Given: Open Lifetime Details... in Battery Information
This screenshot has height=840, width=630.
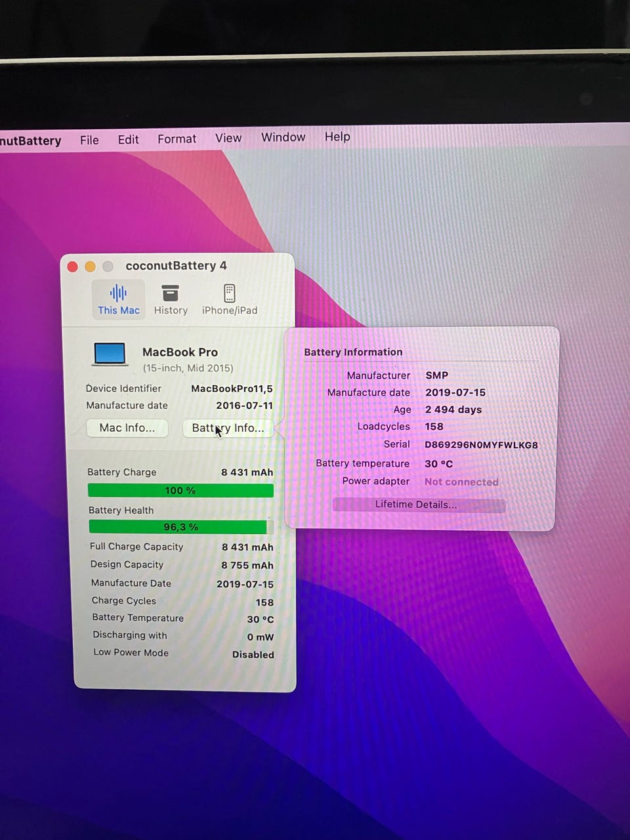Looking at the screenshot, I should [x=418, y=505].
